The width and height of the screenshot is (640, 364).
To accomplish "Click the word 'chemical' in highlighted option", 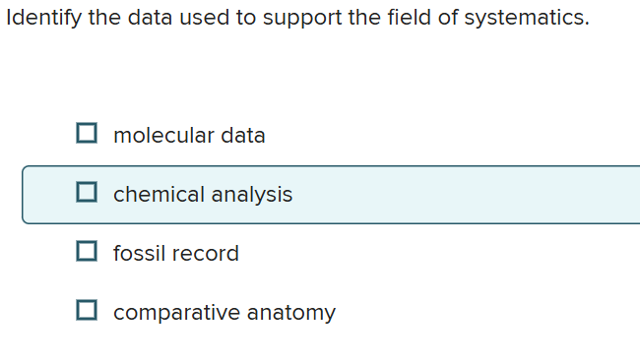I will (159, 194).
